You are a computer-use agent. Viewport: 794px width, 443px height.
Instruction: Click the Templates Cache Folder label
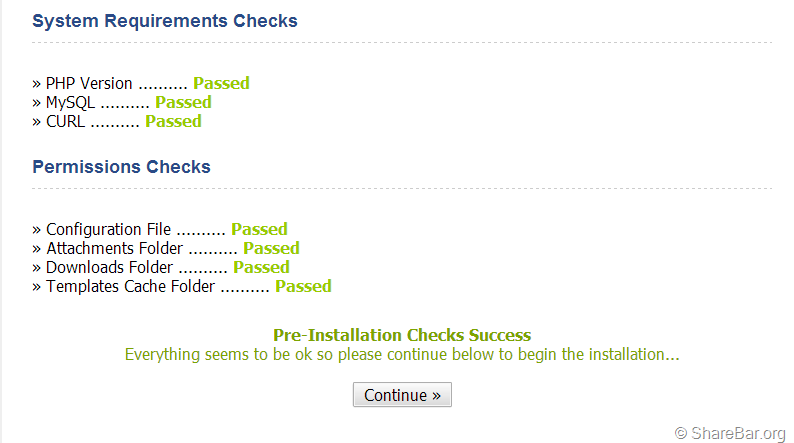pyautogui.click(x=130, y=287)
